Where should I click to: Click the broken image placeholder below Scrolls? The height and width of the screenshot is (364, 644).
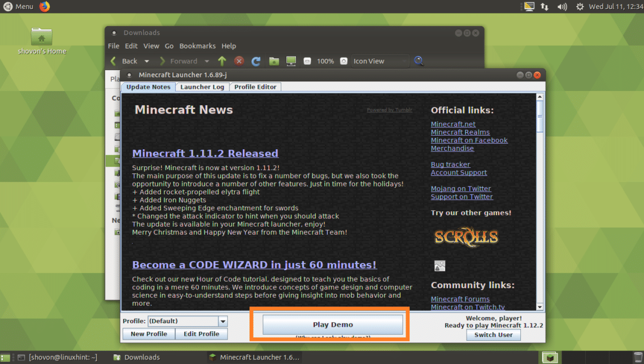[x=440, y=266]
